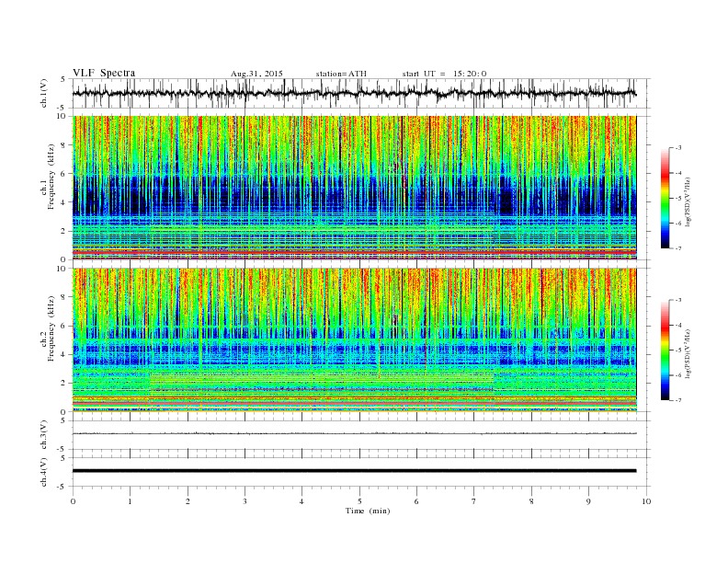Click the "Time (min)" x-axis label
Image resolution: width=728 pixels, height=563 pixels.
tap(368, 511)
